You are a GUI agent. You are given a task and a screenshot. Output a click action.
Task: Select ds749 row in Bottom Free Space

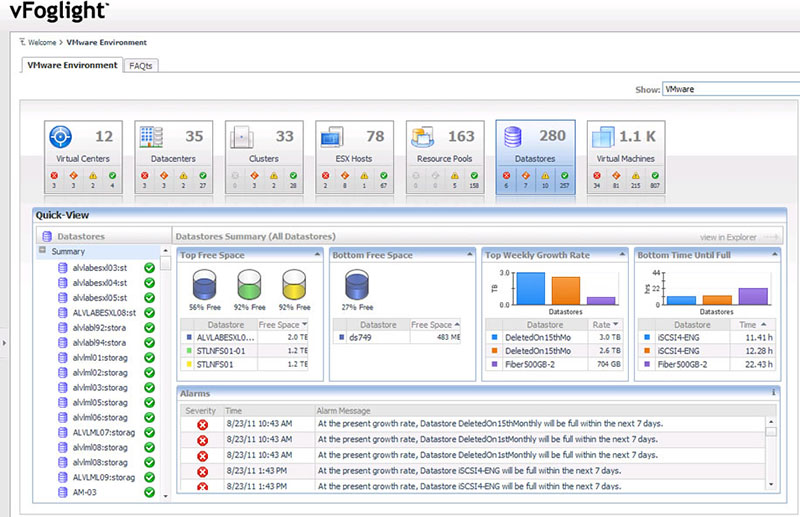(397, 337)
